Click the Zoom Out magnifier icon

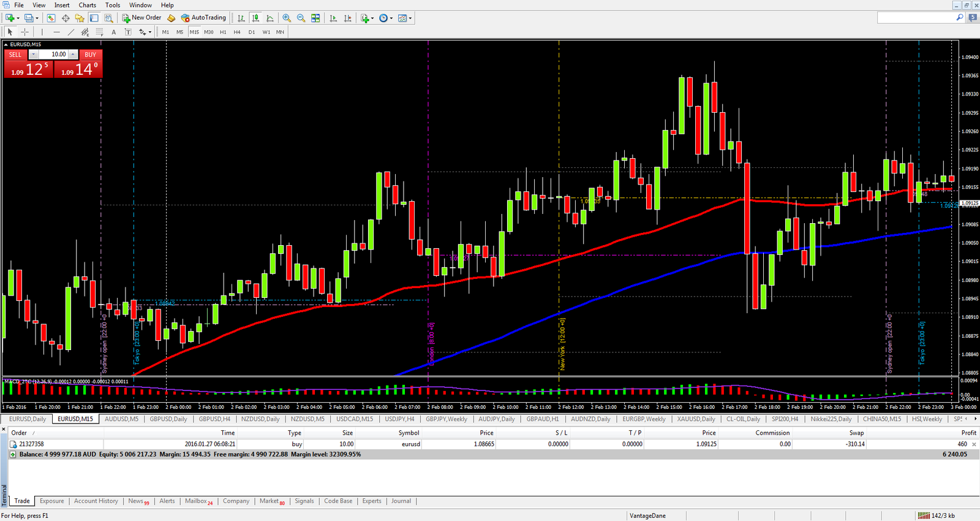tap(301, 18)
